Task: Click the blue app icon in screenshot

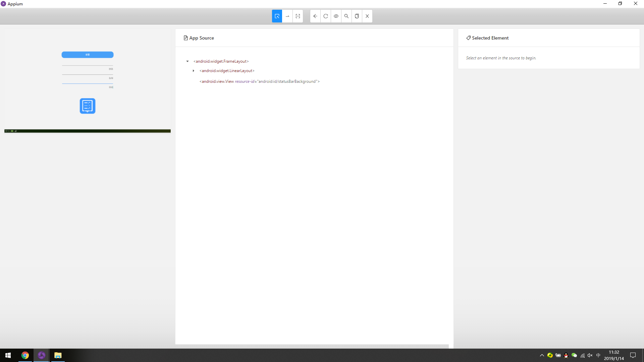Action: click(88, 106)
